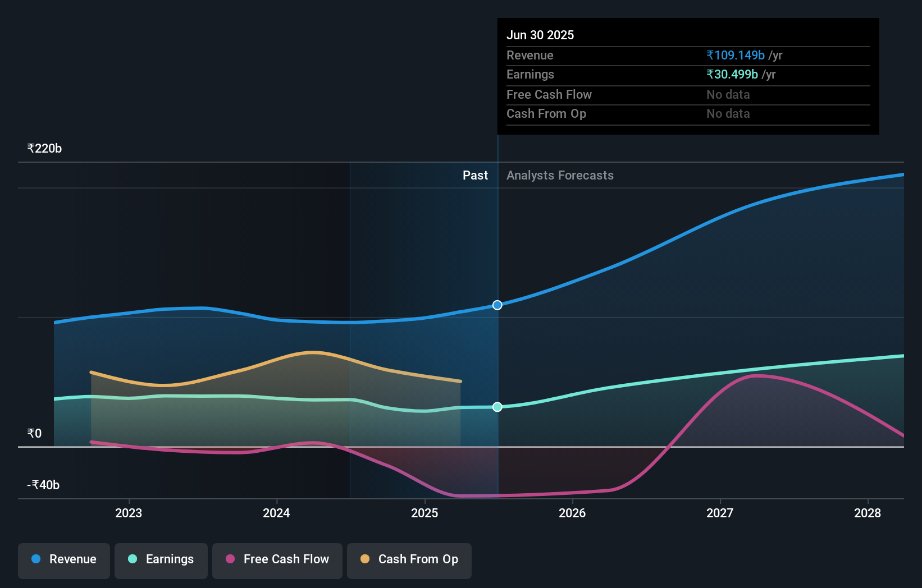
Task: Open the Free Cash Flow tooltip row
Action: coord(549,95)
